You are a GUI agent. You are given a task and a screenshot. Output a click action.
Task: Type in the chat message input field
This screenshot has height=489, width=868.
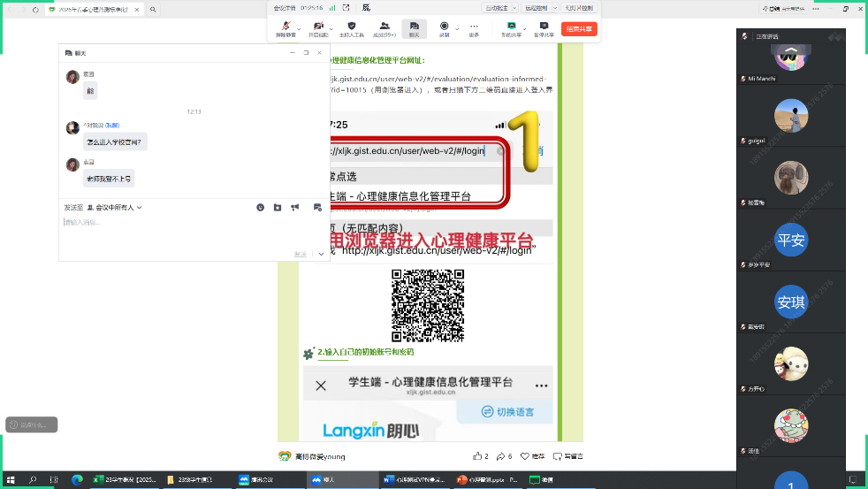coord(177,232)
